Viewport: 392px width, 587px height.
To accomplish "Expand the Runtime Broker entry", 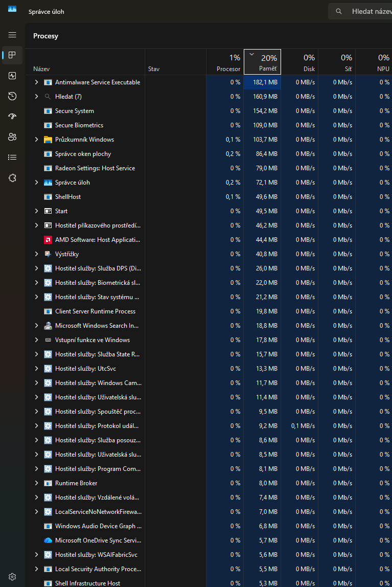I will (36, 483).
